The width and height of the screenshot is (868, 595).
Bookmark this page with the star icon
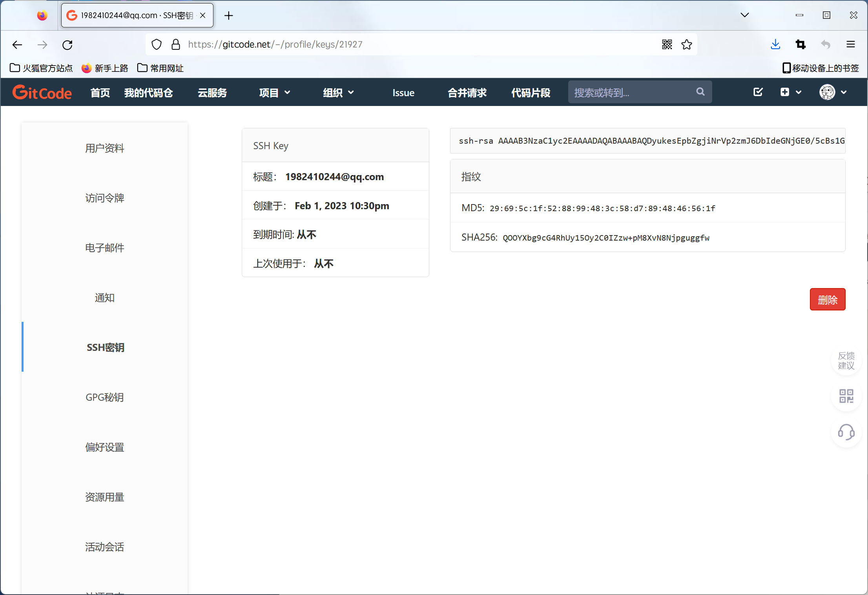pos(687,44)
